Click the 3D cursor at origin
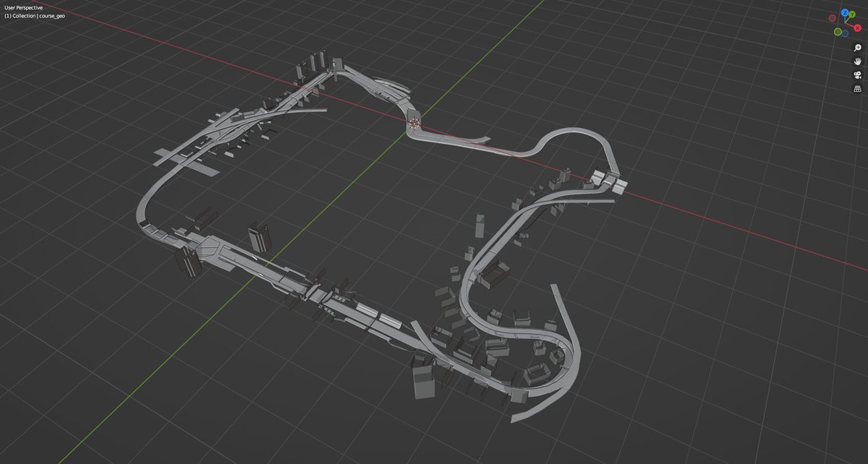Viewport: 868px width, 464px height. pyautogui.click(x=414, y=123)
